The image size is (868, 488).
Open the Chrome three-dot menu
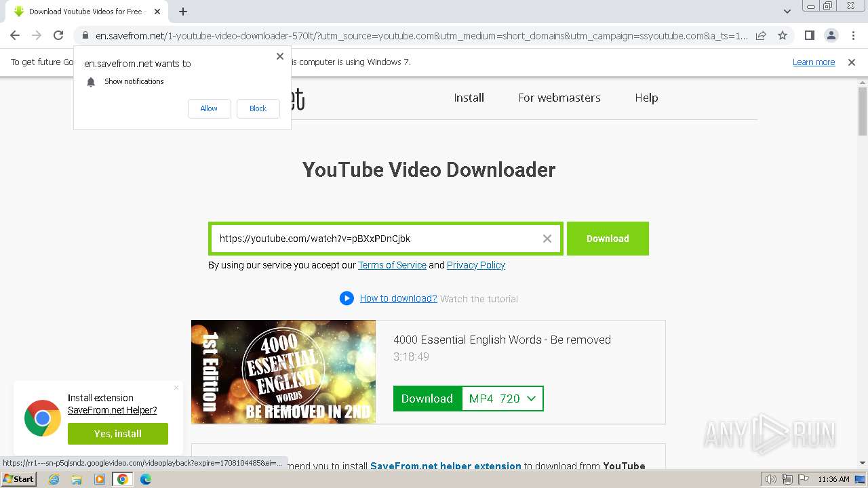tap(853, 35)
